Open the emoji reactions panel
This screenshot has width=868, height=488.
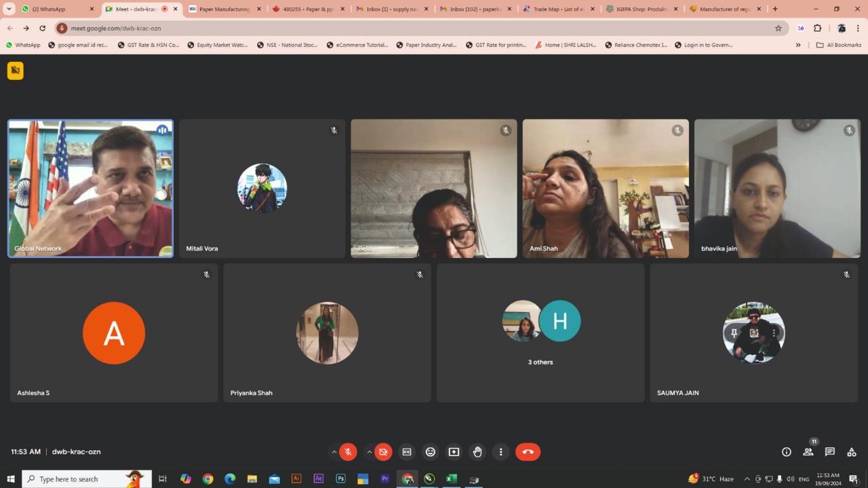(430, 452)
